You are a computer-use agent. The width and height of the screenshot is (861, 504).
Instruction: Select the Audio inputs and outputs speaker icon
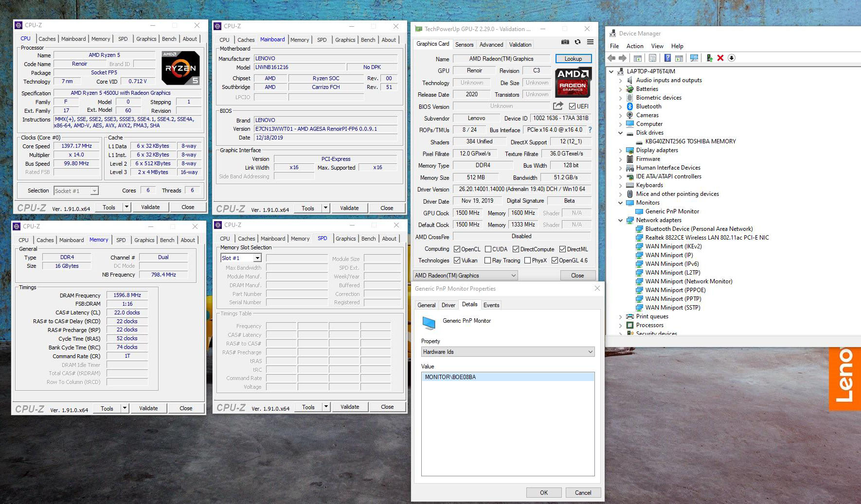pyautogui.click(x=630, y=80)
